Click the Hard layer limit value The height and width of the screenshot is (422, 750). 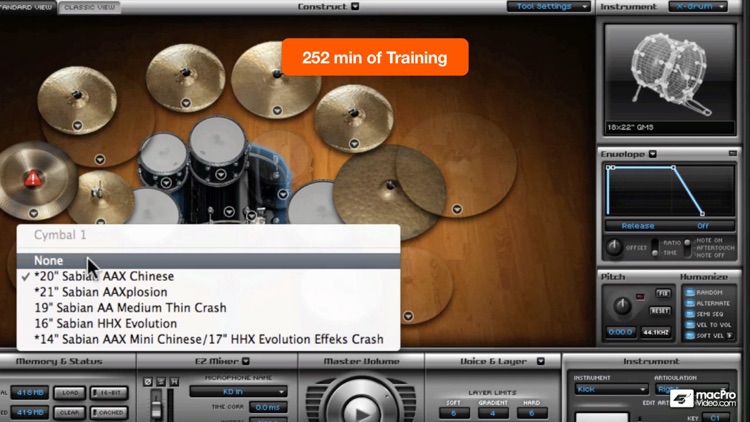click(x=531, y=413)
